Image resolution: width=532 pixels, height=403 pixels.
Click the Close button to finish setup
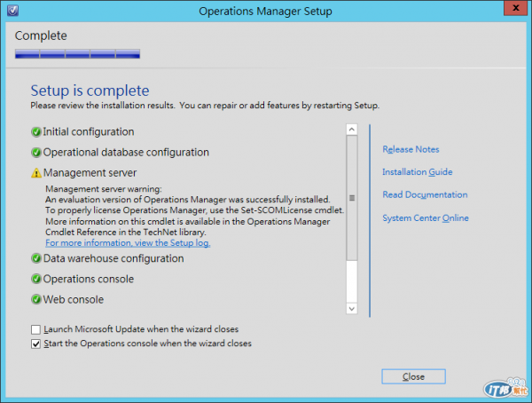[x=413, y=376]
